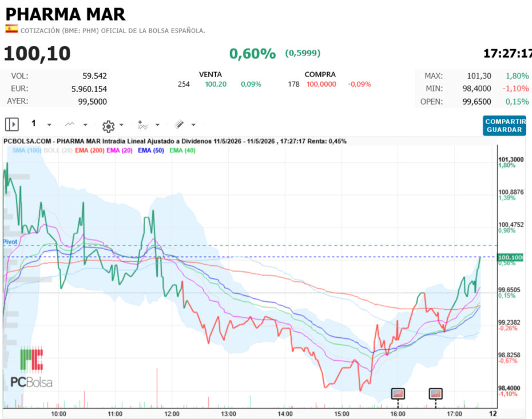The width and height of the screenshot is (532, 419).
Task: Toggle the SMA (100) indicator legend
Action: [27, 150]
